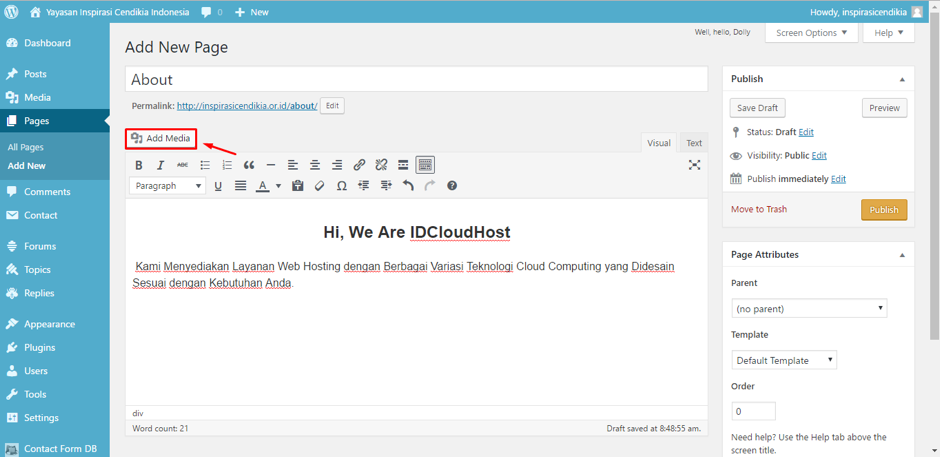Click the page title field

coord(417,79)
